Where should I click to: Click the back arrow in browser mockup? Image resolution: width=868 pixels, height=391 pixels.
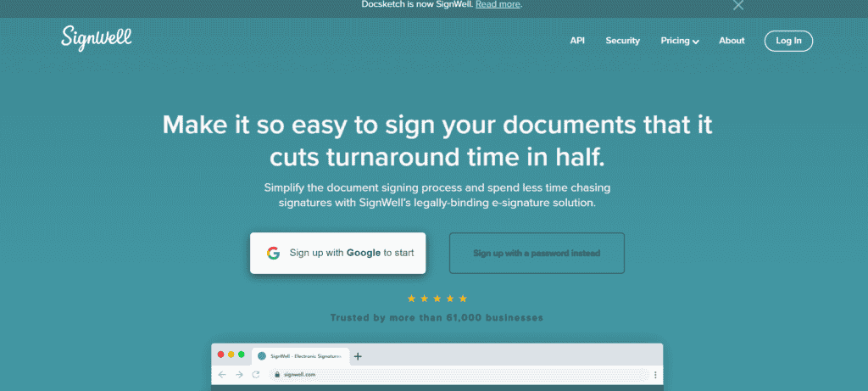pyautogui.click(x=222, y=374)
